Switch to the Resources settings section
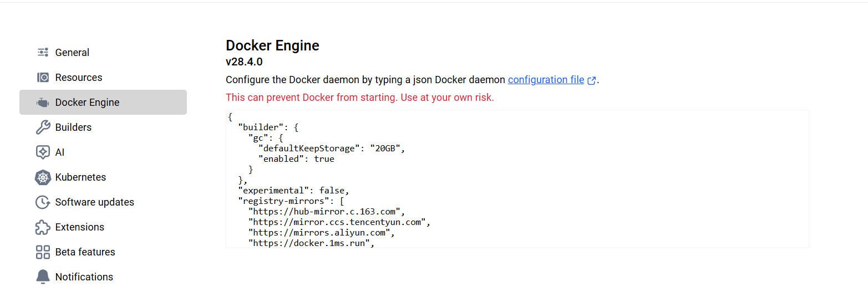 (79, 78)
